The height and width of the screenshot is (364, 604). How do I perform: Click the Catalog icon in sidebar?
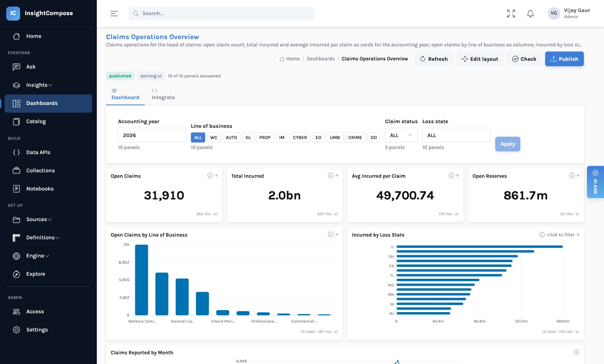[16, 121]
